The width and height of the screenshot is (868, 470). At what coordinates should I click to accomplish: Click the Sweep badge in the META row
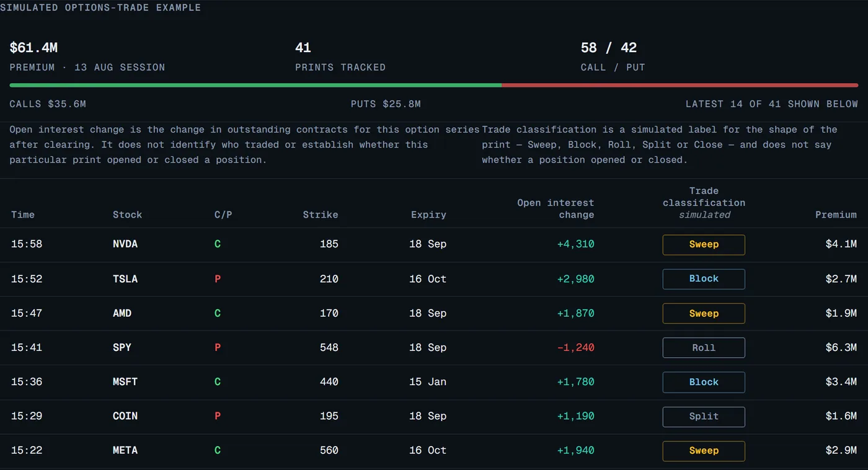pos(704,451)
